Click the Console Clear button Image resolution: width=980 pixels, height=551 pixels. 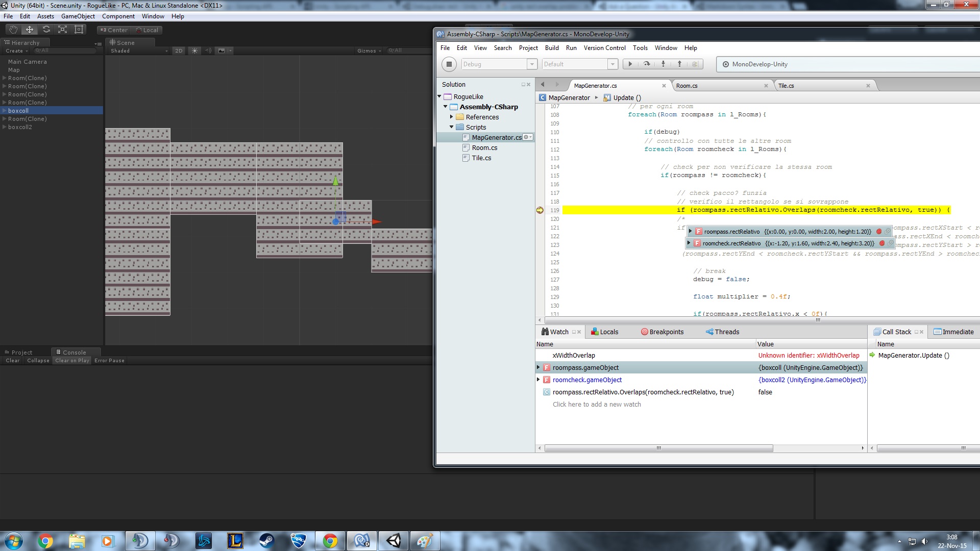point(13,360)
